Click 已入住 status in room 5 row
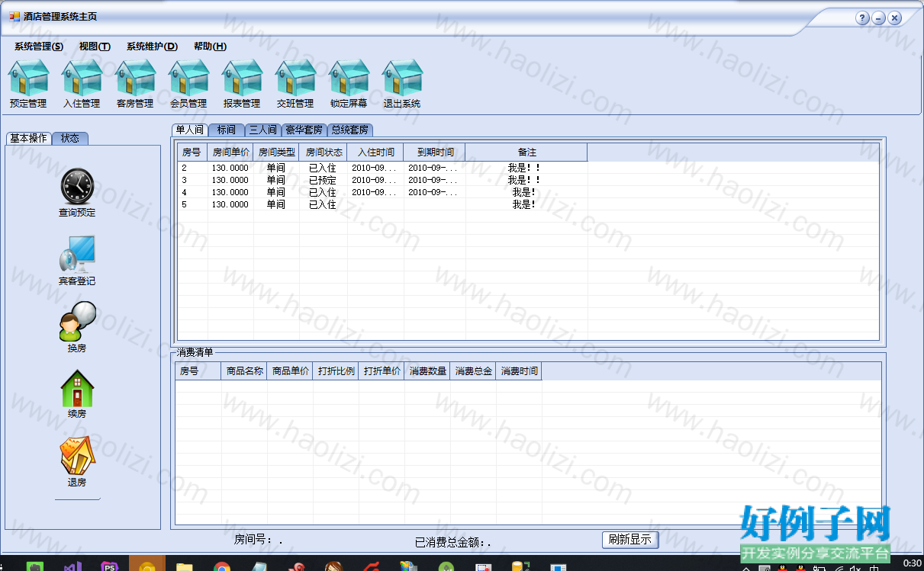Viewport: 924px width, 571px height. (322, 204)
